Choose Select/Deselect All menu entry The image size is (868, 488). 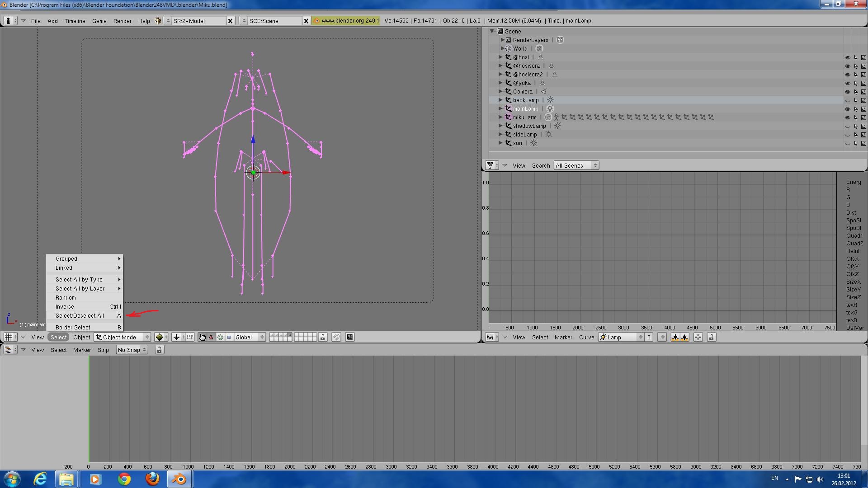point(85,316)
